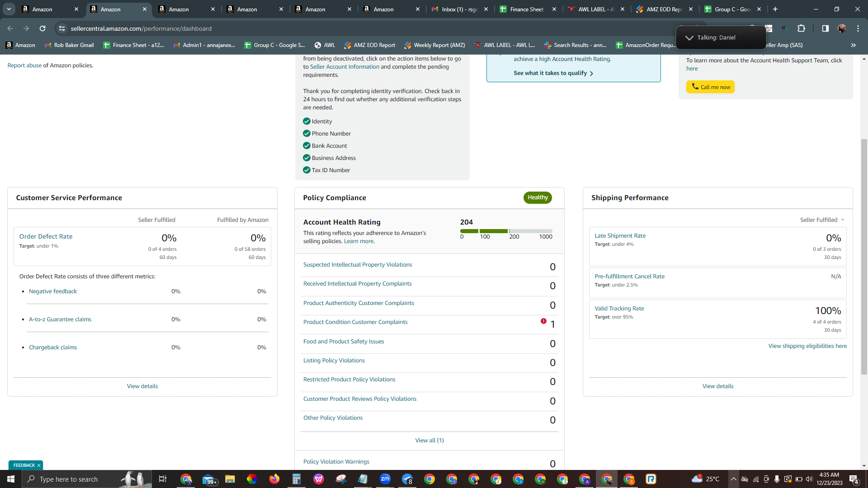Viewport: 868px width, 488px height.
Task: Open the weather widget showing 25°C
Action: (706, 479)
